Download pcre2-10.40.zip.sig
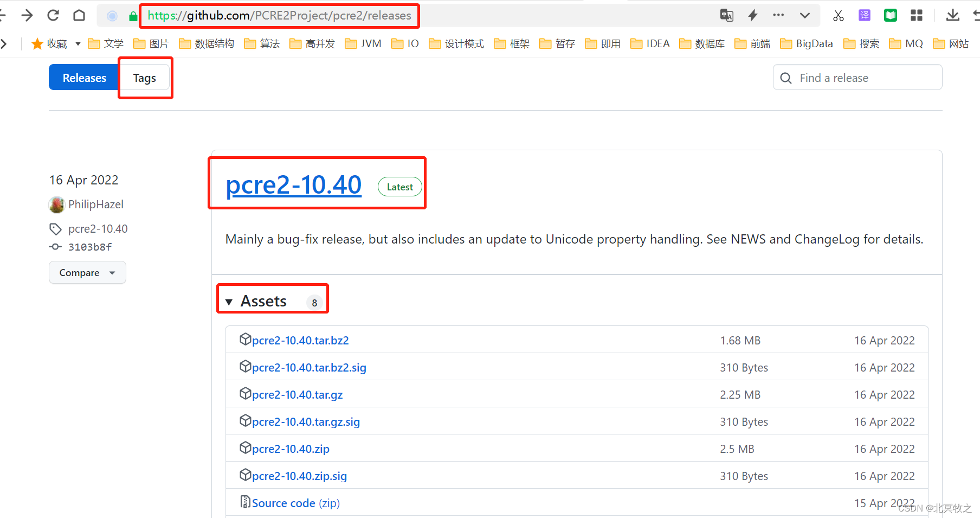 click(x=299, y=476)
